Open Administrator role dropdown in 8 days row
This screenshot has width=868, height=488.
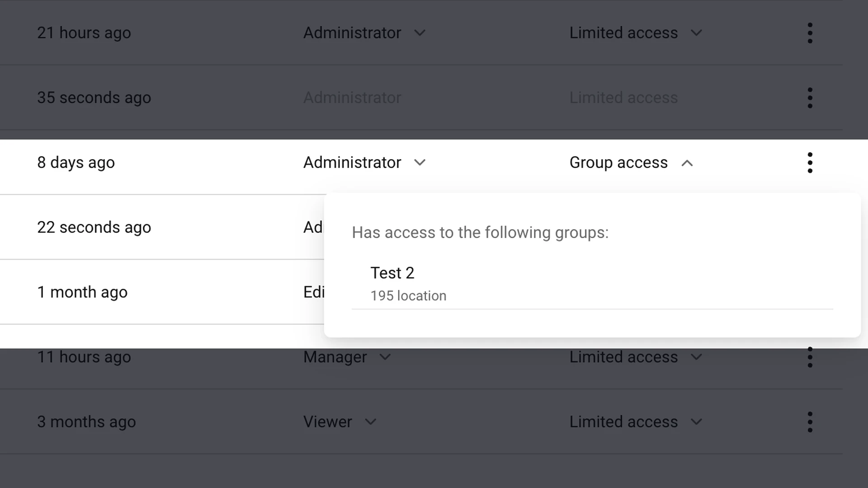tap(420, 163)
